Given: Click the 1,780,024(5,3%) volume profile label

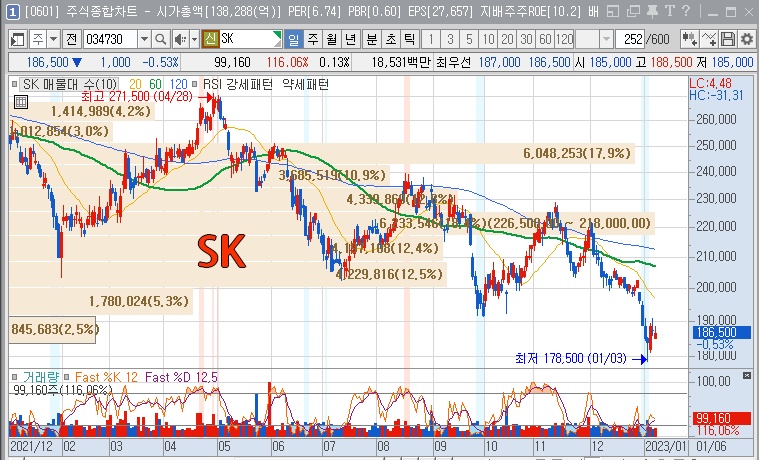Looking at the screenshot, I should point(138,301).
